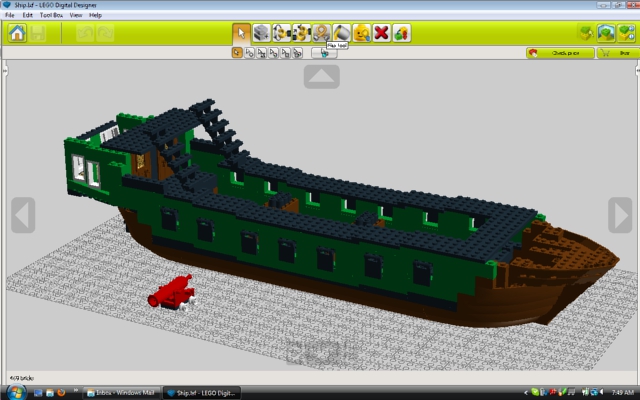Screen dimensions: 640x400
Task: Click the Ship.lxf LEGO Digital Designer taskbar button
Action: click(x=202, y=393)
